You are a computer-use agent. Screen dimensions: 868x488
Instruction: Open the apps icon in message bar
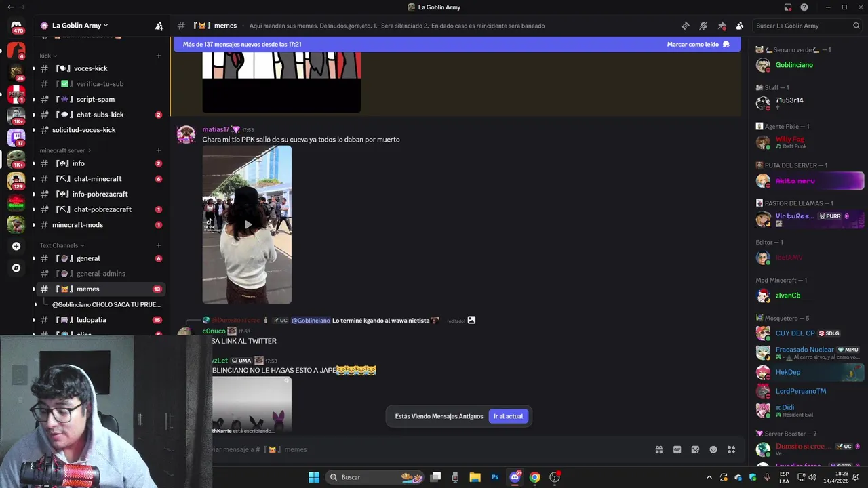point(732,449)
